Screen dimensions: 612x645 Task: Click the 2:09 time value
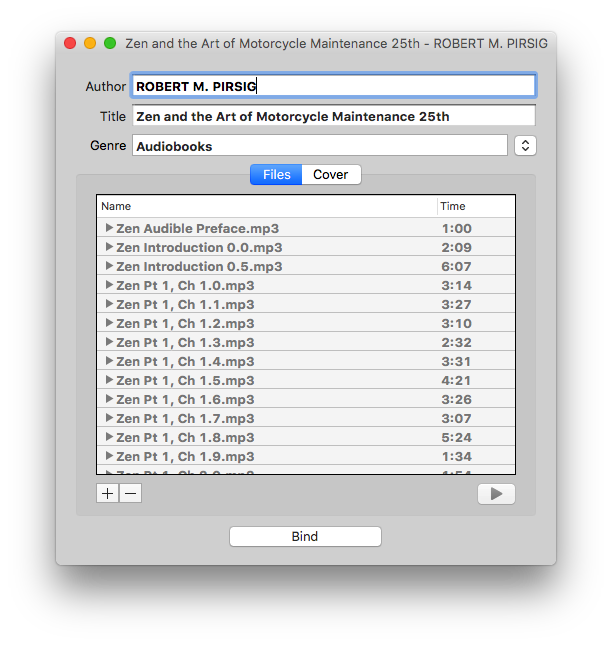pyautogui.click(x=457, y=247)
